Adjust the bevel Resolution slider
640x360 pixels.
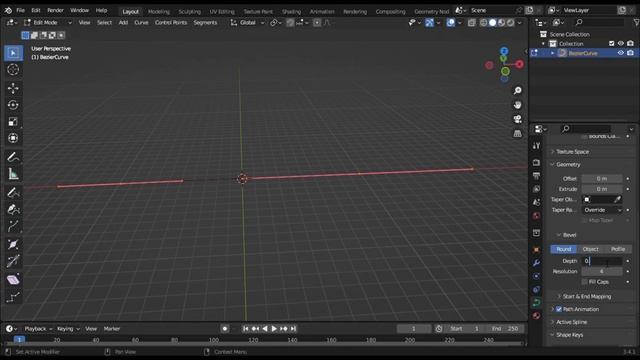tap(602, 271)
